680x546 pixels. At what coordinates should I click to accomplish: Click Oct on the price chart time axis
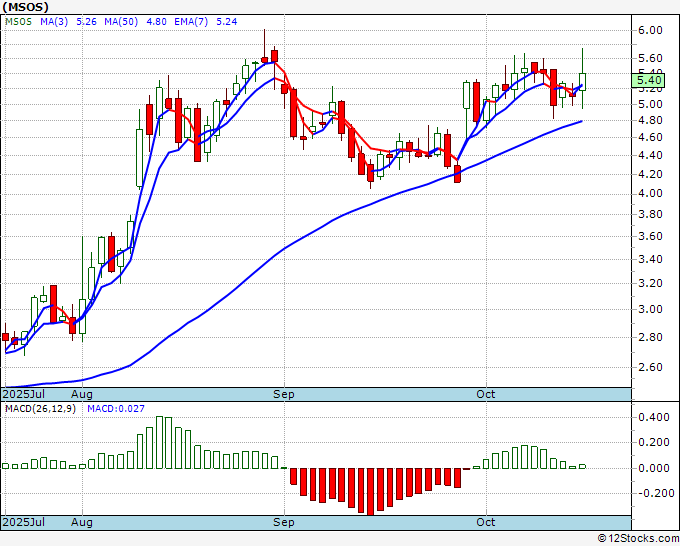486,394
